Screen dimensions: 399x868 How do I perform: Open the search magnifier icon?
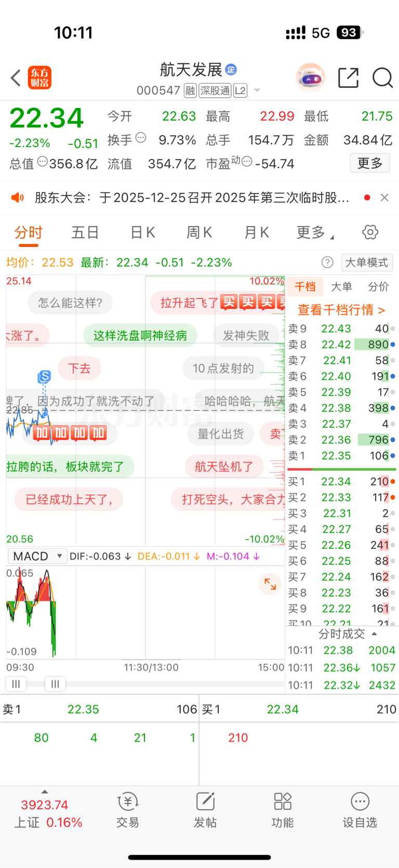coord(382,78)
